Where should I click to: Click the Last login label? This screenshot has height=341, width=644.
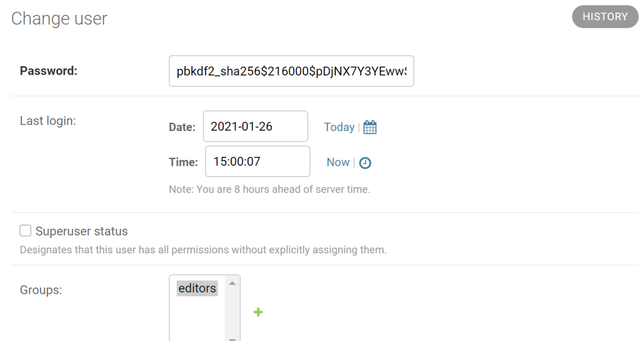[48, 121]
